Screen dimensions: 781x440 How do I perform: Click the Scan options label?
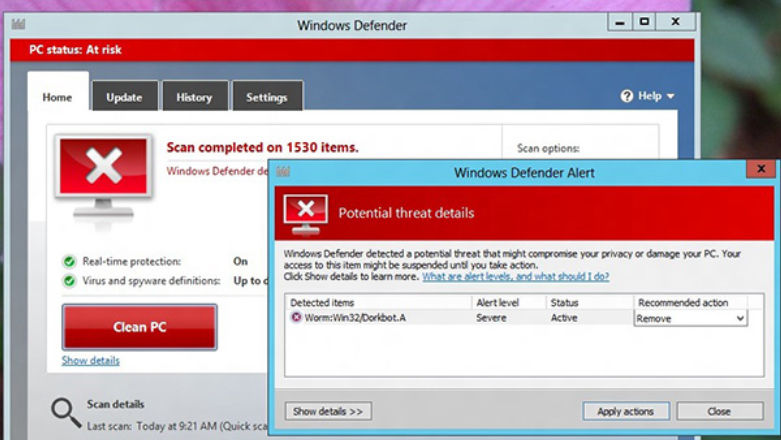(548, 148)
